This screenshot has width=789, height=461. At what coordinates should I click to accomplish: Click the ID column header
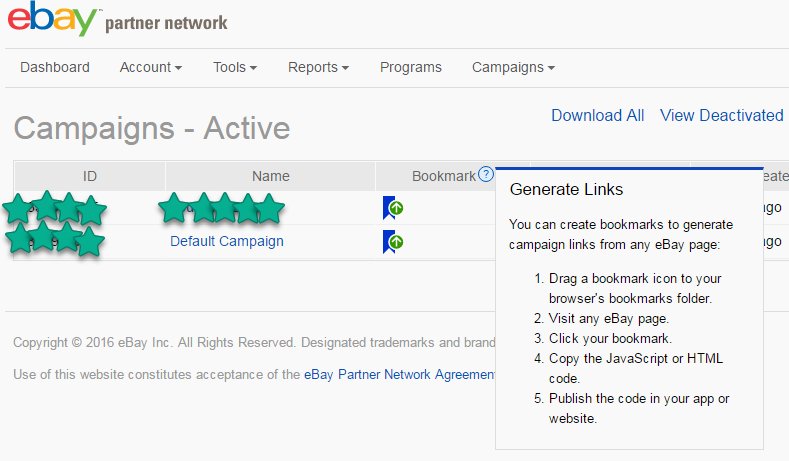[x=90, y=176]
